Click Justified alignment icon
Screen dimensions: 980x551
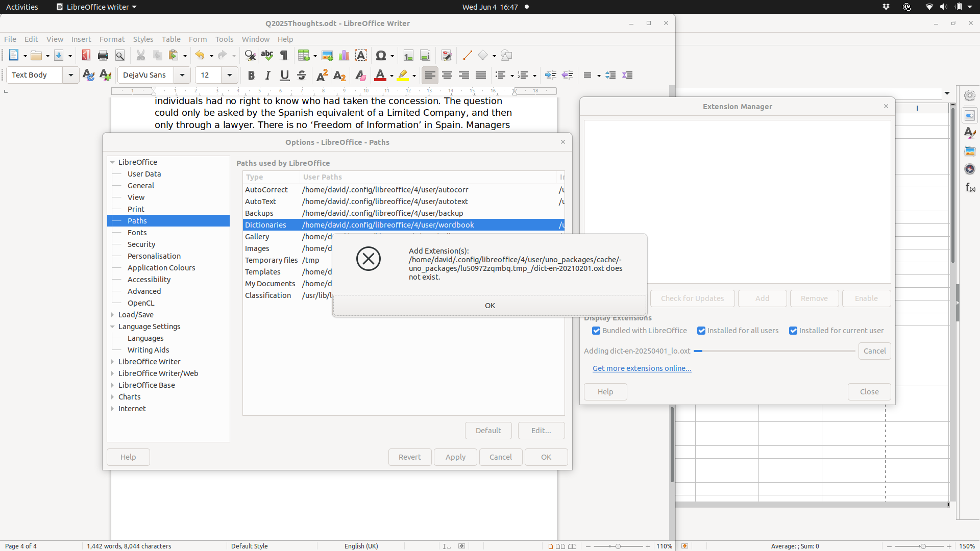point(481,75)
